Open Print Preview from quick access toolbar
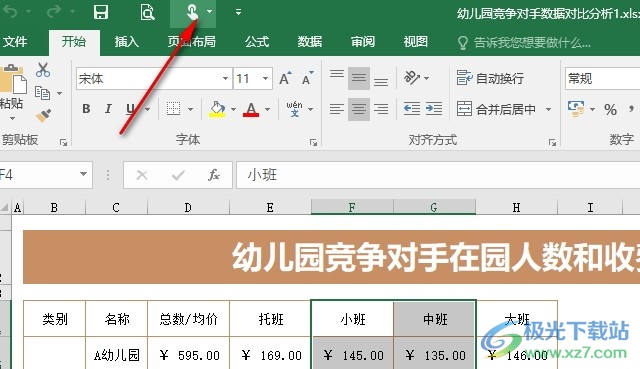 click(147, 12)
